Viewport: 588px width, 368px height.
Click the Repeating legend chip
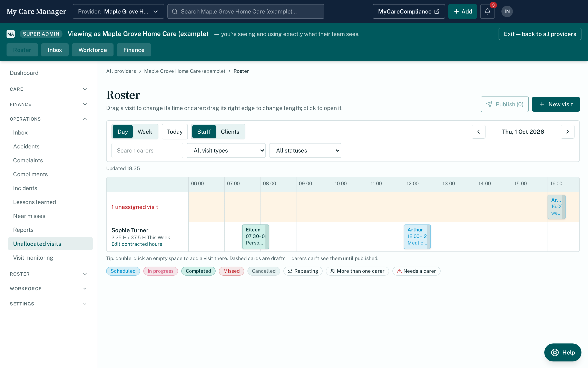pyautogui.click(x=303, y=271)
